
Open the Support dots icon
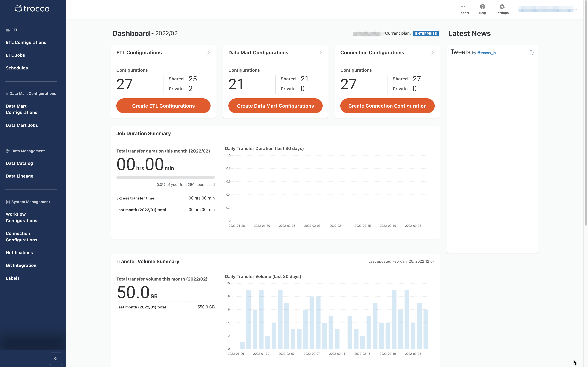pyautogui.click(x=462, y=7)
